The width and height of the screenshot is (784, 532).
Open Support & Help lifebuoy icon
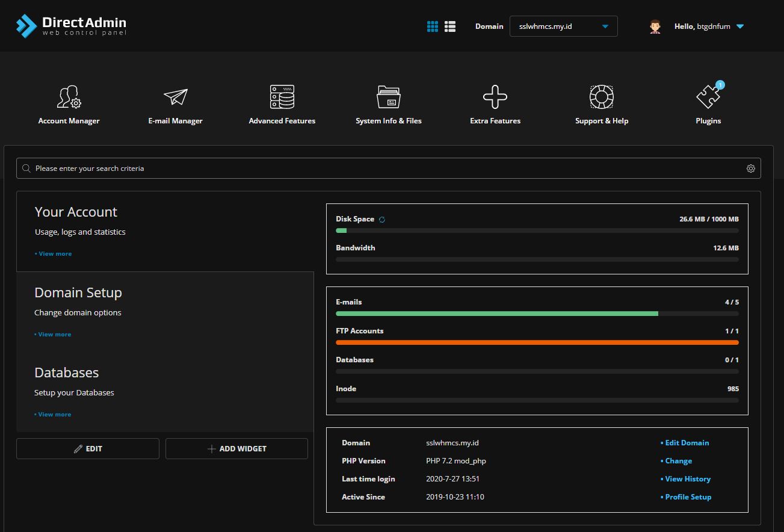(x=602, y=97)
